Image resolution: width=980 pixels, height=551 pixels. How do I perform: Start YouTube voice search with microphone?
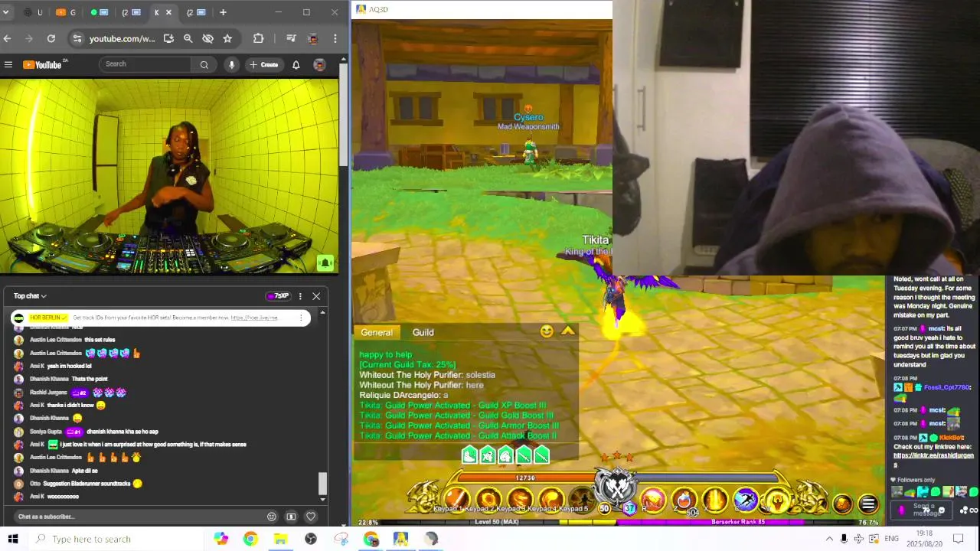pyautogui.click(x=231, y=65)
